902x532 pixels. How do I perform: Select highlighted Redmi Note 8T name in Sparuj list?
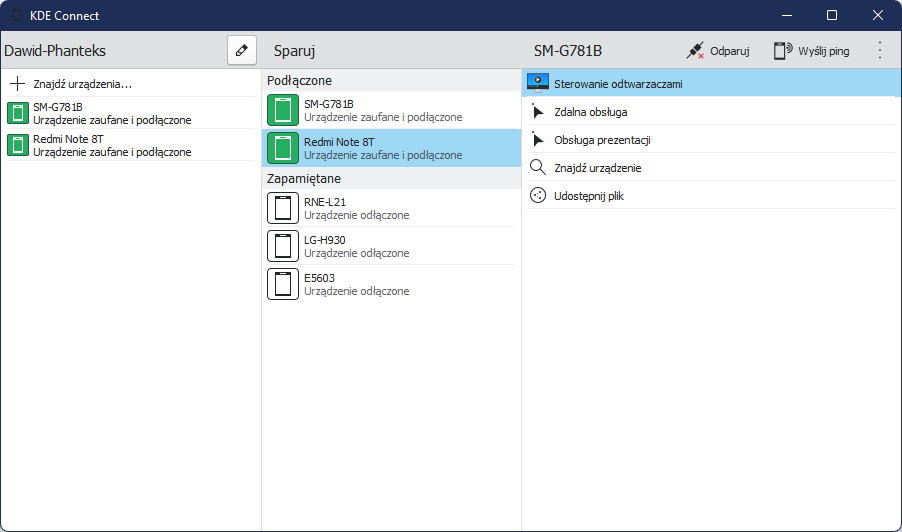[339, 141]
